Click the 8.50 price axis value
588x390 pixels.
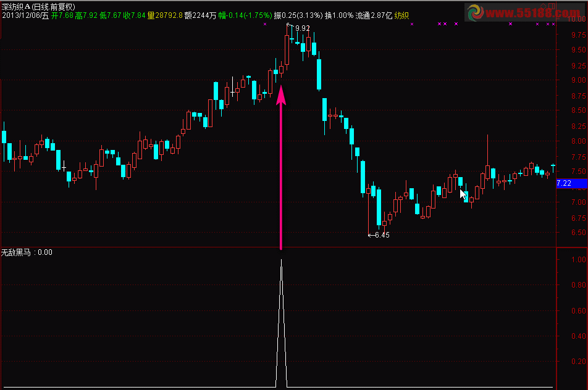tap(579, 110)
